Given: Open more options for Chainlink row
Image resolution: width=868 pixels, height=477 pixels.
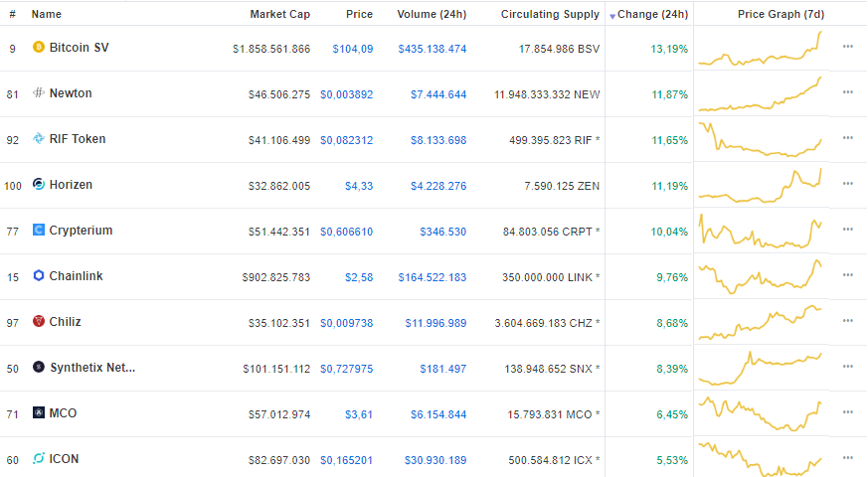Looking at the screenshot, I should point(847,275).
